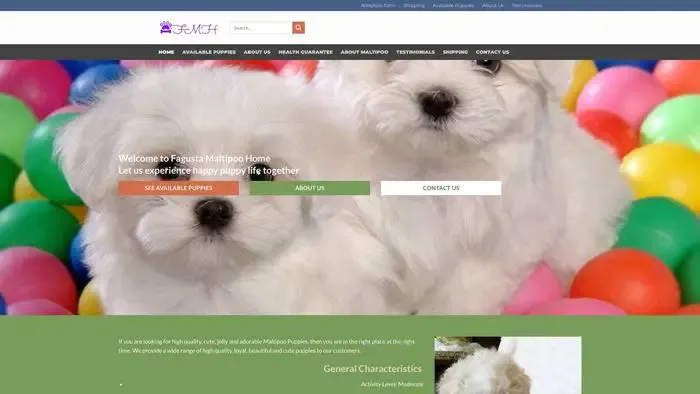Open Testimonials link in top blue bar
Image resolution: width=700 pixels, height=394 pixels.
527,6
